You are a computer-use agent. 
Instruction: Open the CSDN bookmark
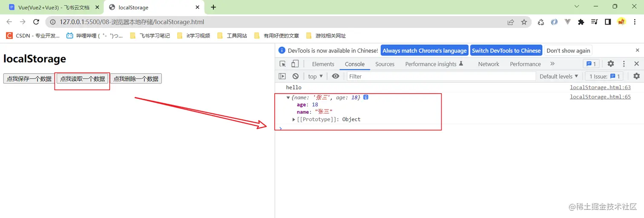point(33,36)
